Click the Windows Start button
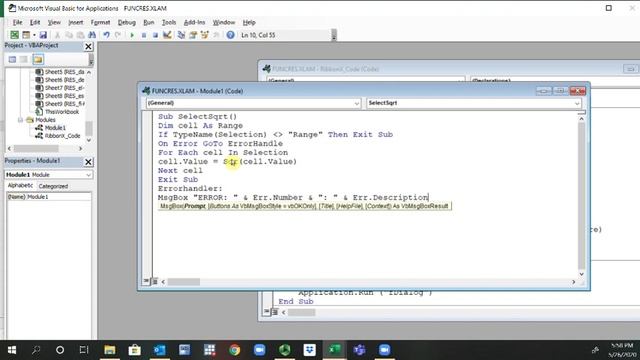640x360 pixels. click(x=12, y=350)
